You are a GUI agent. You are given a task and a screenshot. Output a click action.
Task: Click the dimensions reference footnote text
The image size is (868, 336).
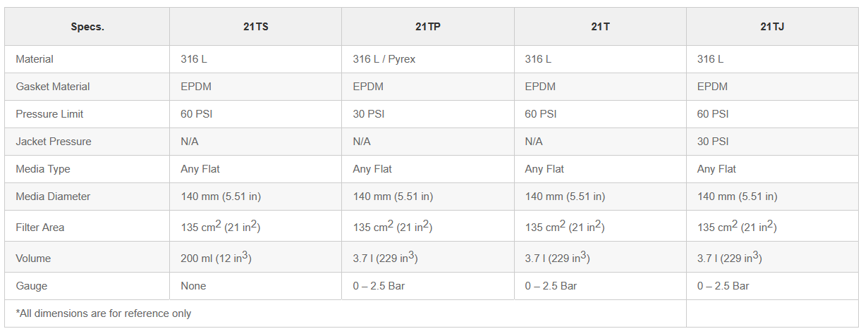click(x=104, y=313)
